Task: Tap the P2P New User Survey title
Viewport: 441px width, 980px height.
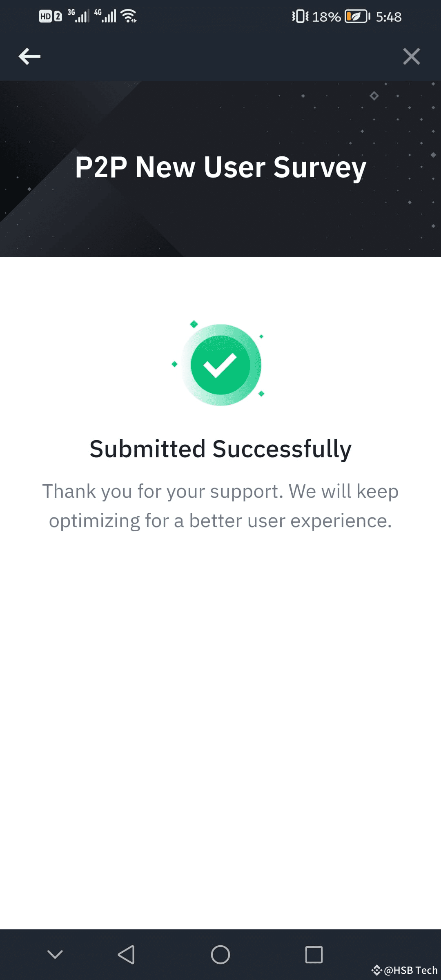Action: click(220, 167)
